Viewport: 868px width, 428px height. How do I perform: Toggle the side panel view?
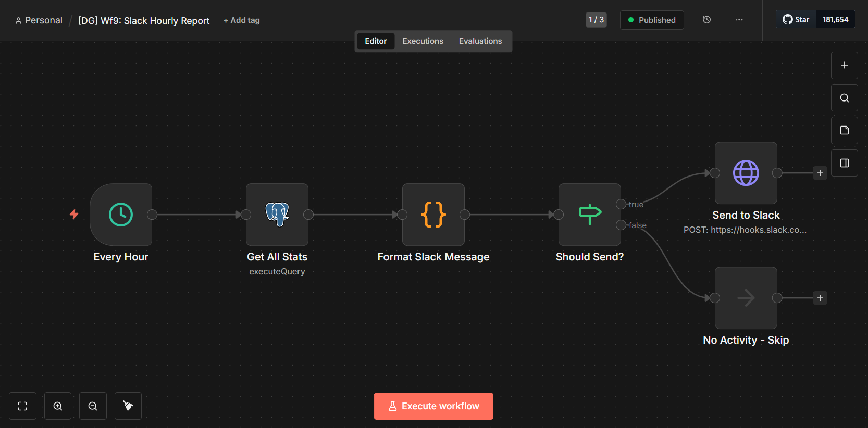pyautogui.click(x=845, y=163)
